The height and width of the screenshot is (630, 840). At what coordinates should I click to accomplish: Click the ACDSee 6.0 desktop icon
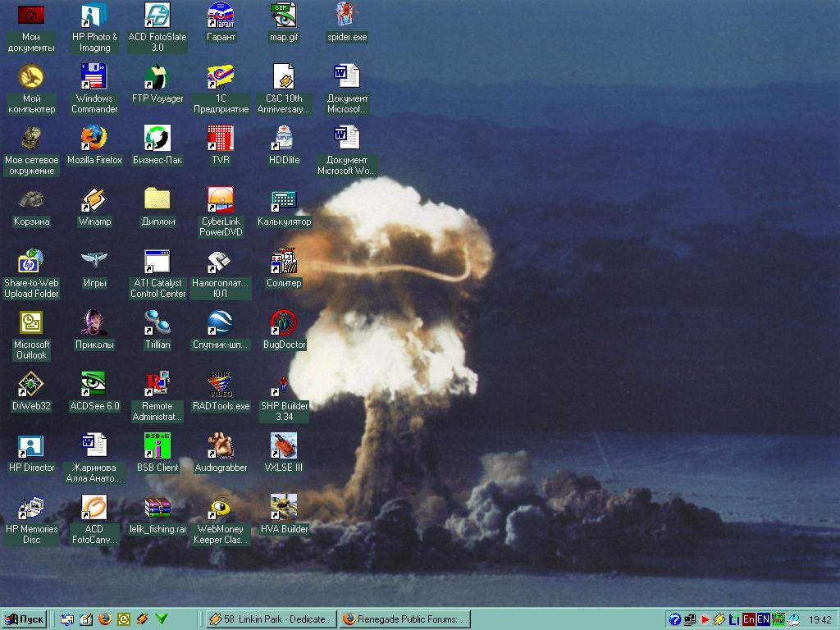click(94, 384)
